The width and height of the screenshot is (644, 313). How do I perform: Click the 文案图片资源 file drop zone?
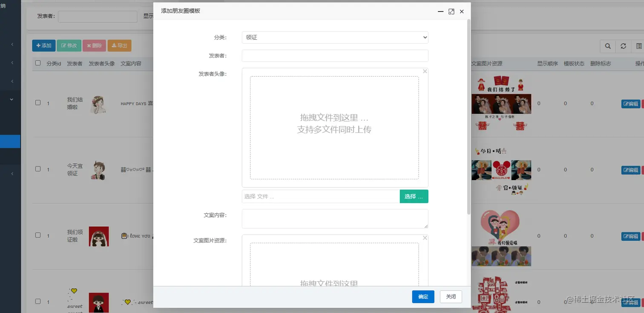tap(334, 264)
